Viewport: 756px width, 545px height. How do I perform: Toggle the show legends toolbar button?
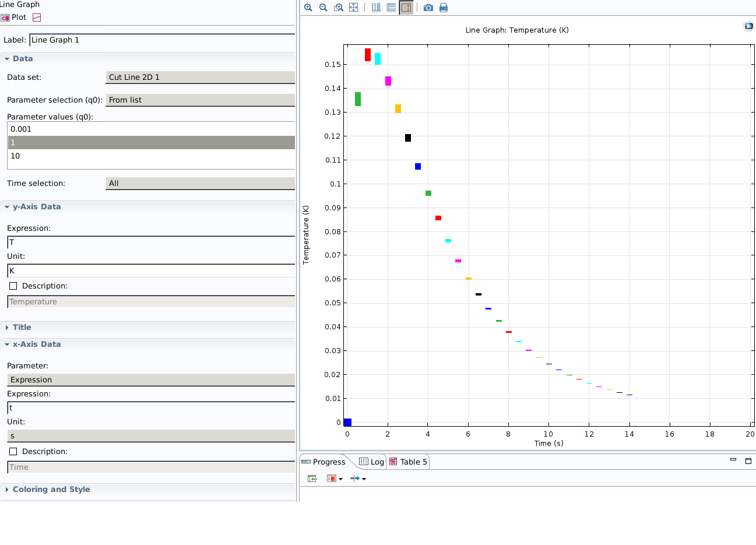click(x=406, y=8)
